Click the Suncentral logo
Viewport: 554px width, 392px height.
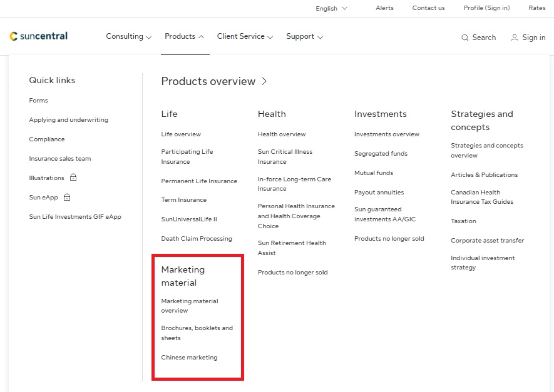39,36
